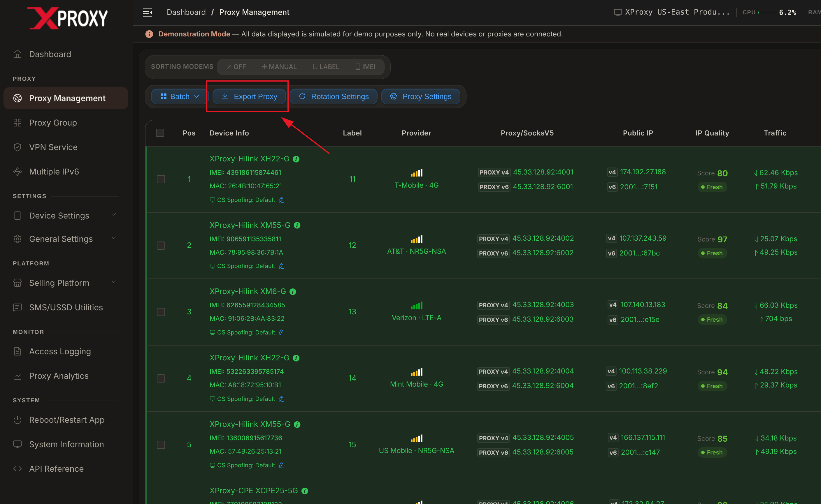Screen dimensions: 821x504
Task: Click Verizon signal strength bars icon
Action: [416, 305]
